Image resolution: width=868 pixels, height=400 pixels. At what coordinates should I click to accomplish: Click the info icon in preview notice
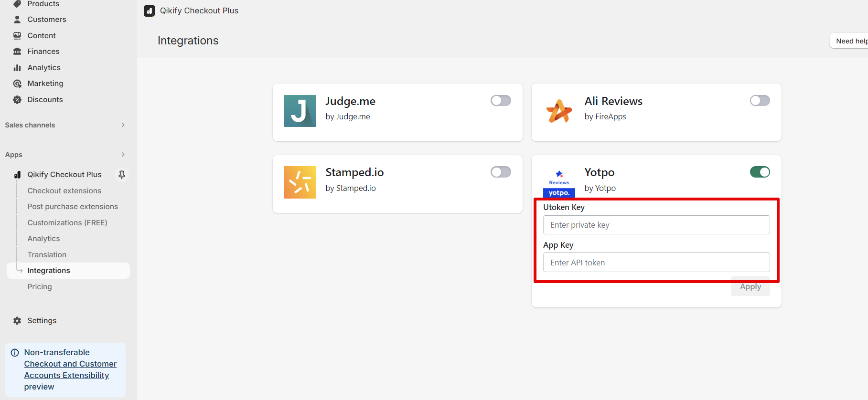[x=15, y=353]
